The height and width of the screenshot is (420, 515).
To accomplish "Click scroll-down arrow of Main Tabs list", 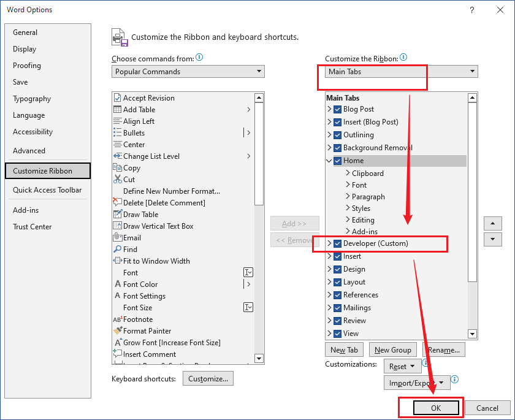I will coord(472,334).
